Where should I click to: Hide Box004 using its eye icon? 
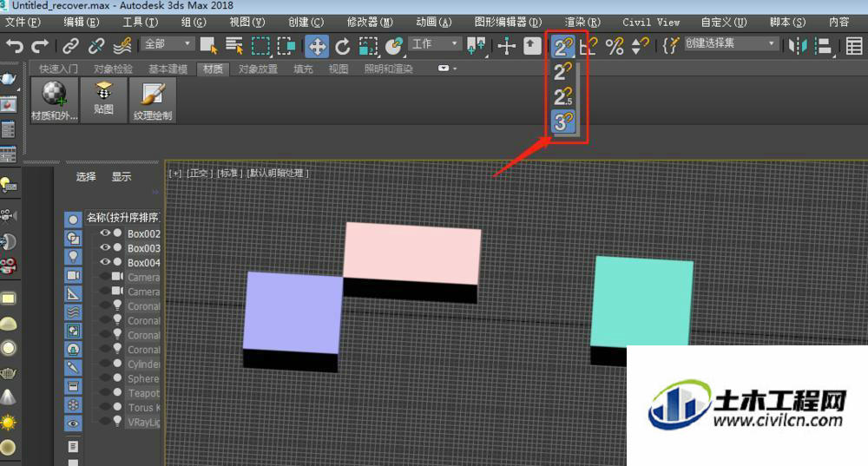[x=105, y=262]
